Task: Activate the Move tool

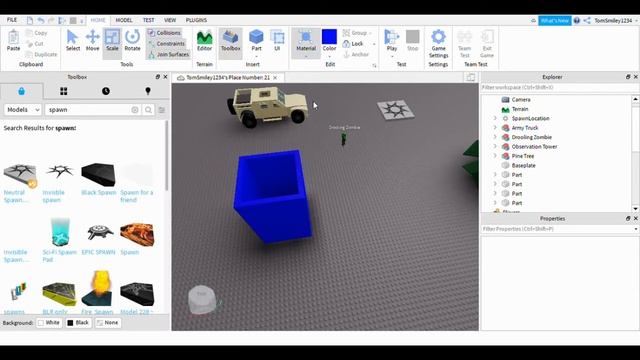Action: click(92, 40)
